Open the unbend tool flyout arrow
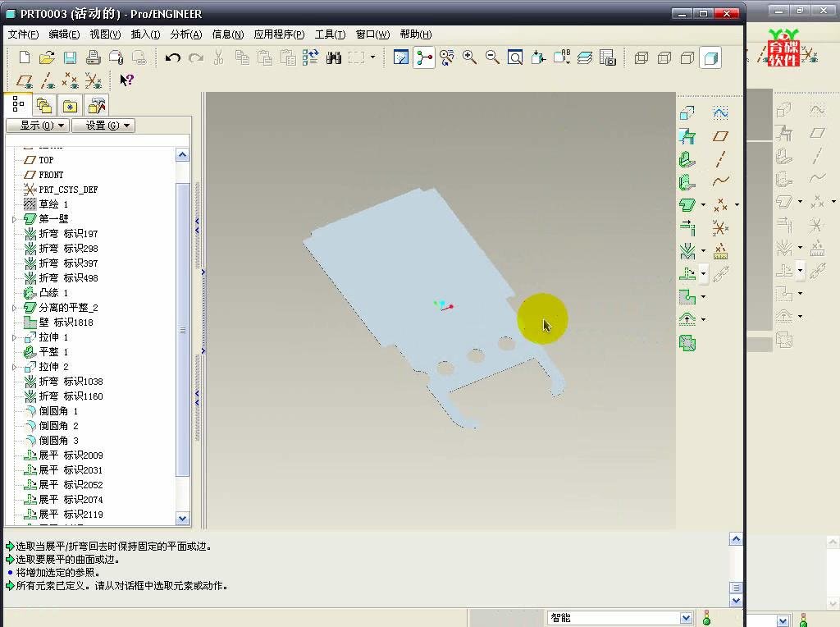The width and height of the screenshot is (840, 627). 703,274
